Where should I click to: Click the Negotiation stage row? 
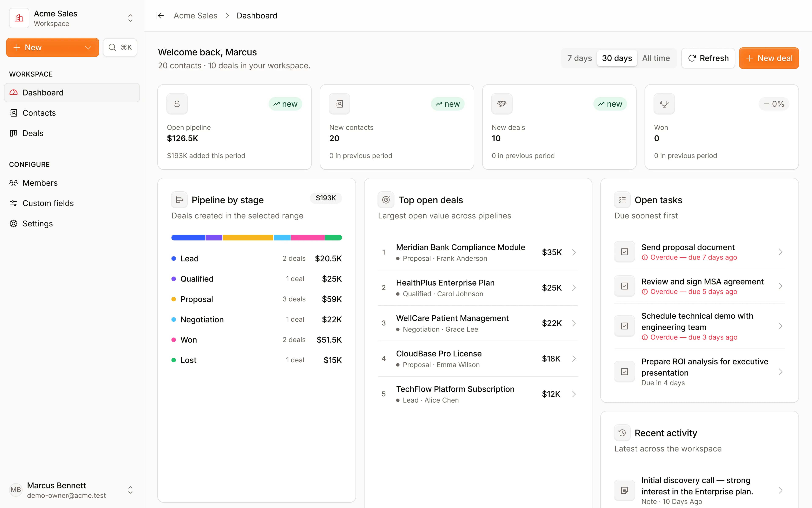257,320
